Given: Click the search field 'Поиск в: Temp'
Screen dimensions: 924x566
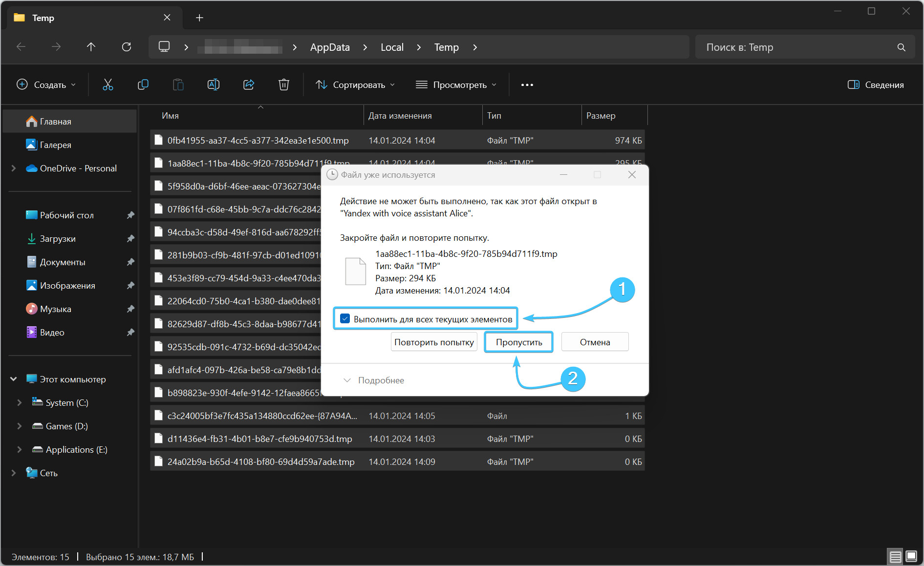Looking at the screenshot, I should pos(796,47).
